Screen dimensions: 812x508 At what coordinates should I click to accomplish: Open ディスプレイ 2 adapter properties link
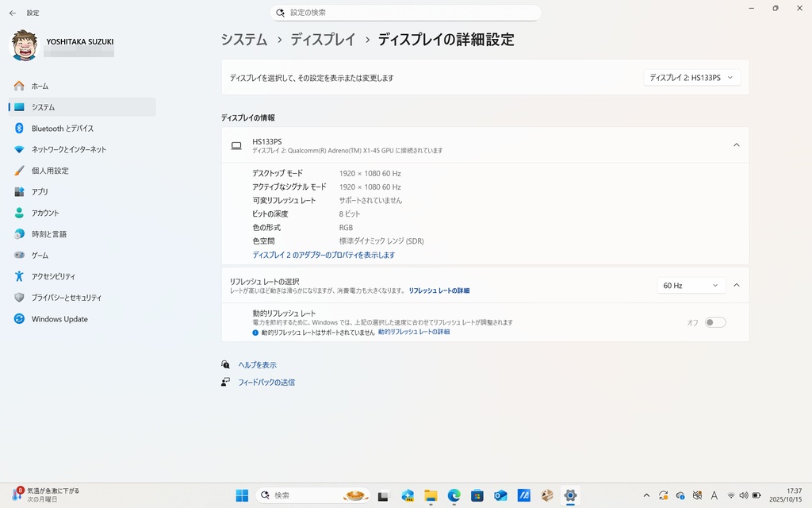323,255
